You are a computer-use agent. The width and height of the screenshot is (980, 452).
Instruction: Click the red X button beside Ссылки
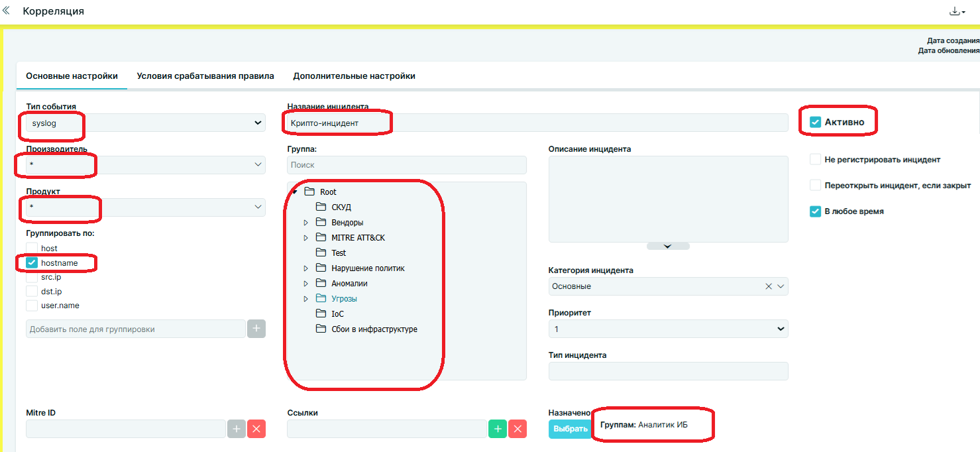point(517,429)
